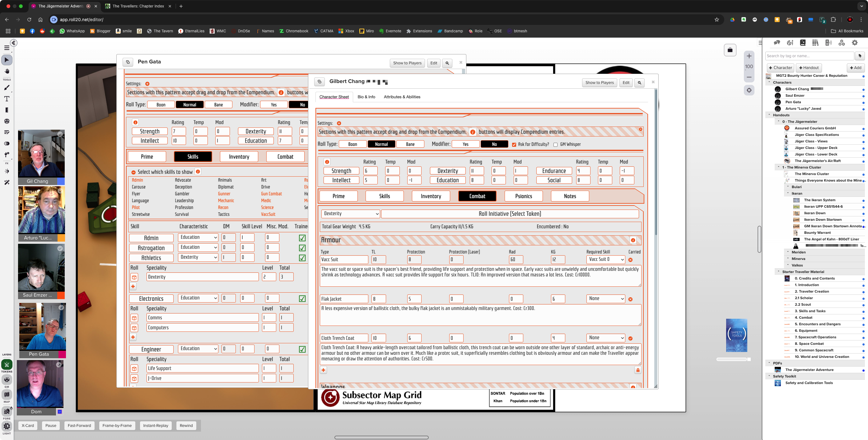
Task: Open the magic wand FX tool
Action: click(x=7, y=182)
